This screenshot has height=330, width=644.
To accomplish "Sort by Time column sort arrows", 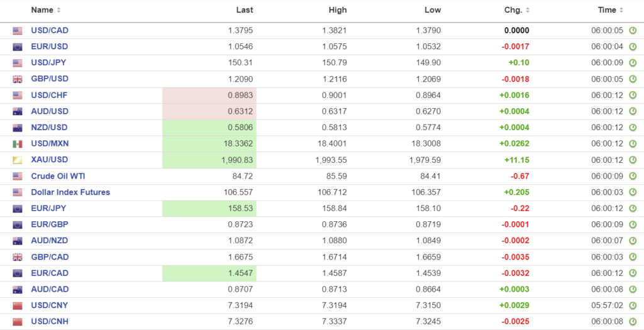I will pos(621,10).
